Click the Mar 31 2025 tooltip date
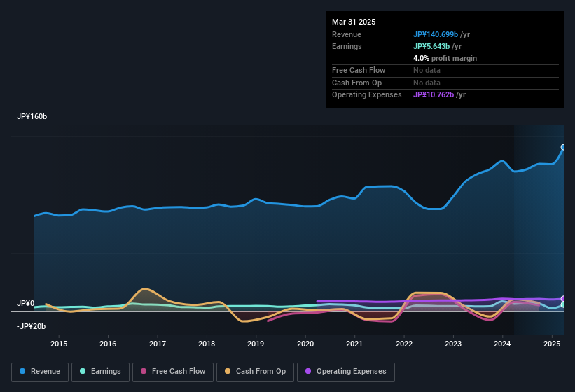The width and height of the screenshot is (575, 392). pos(354,22)
